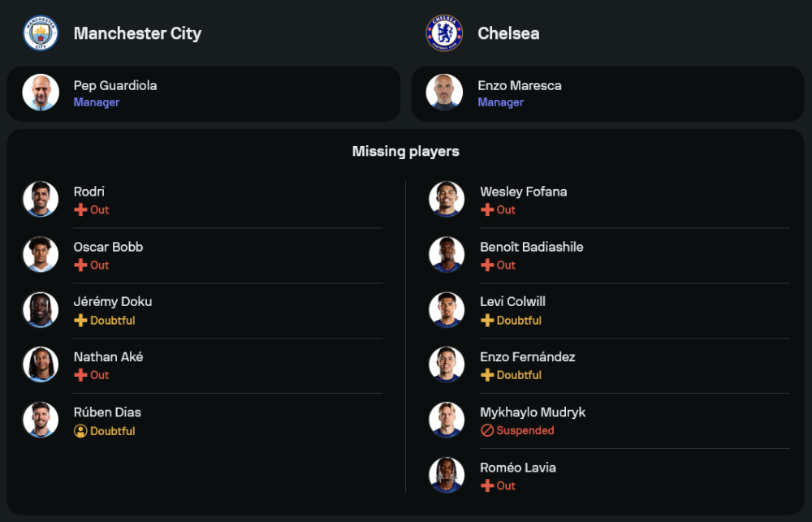Open Pep Guardiola's manager profile photo
Image resolution: width=812 pixels, height=522 pixels.
(x=41, y=93)
